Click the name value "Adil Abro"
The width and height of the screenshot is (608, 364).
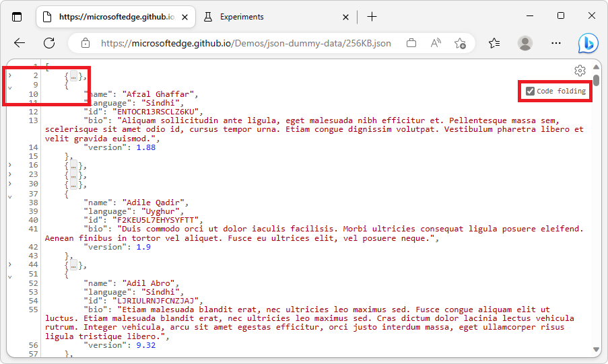point(148,283)
